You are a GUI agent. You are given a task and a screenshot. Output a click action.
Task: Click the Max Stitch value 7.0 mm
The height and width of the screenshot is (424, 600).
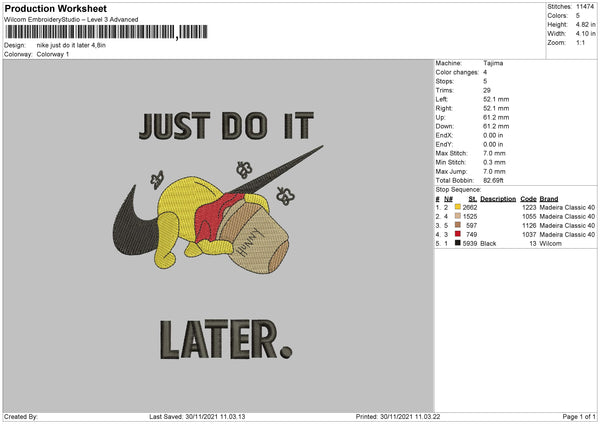click(494, 153)
